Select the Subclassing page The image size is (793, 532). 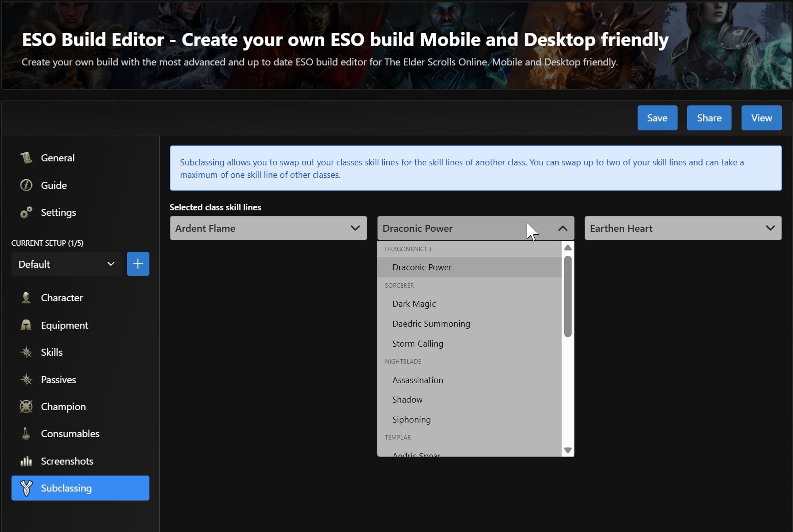80,488
